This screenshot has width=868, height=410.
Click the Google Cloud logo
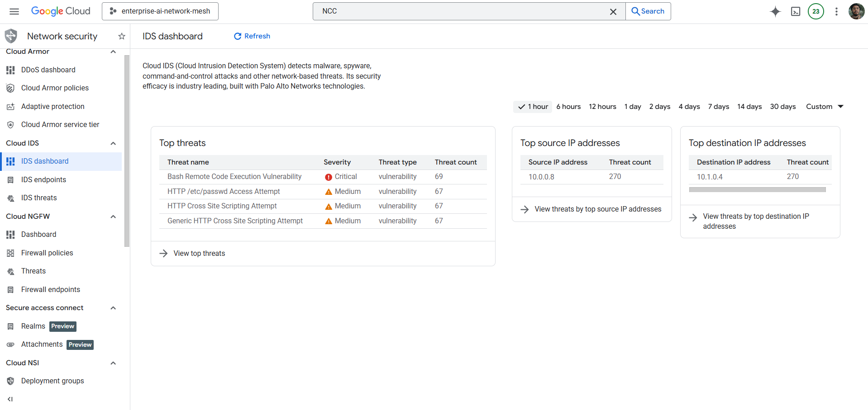tap(61, 11)
